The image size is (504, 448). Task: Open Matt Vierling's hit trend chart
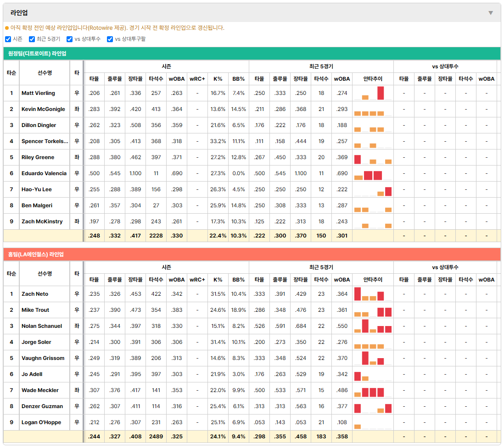[x=373, y=93]
